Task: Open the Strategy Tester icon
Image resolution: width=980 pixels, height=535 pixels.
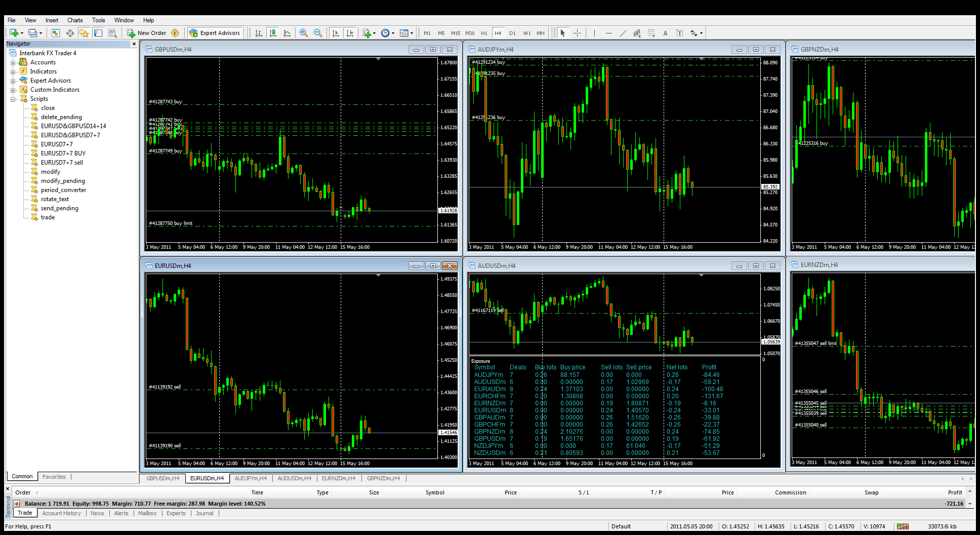Action: pyautogui.click(x=112, y=33)
